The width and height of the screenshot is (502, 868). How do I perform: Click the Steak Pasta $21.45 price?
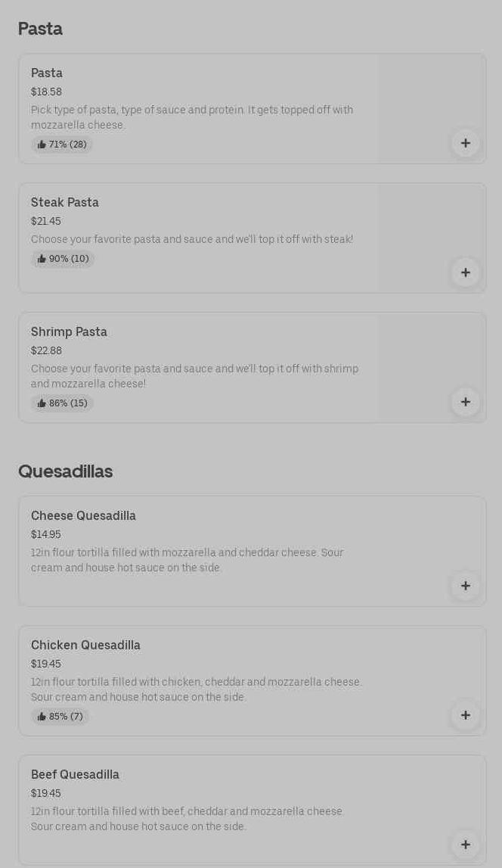pyautogui.click(x=46, y=221)
